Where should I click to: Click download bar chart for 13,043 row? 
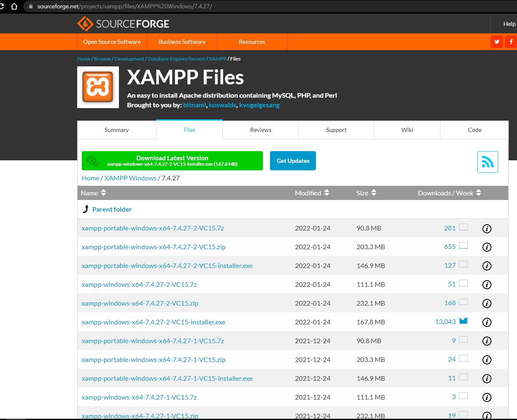[463, 321]
